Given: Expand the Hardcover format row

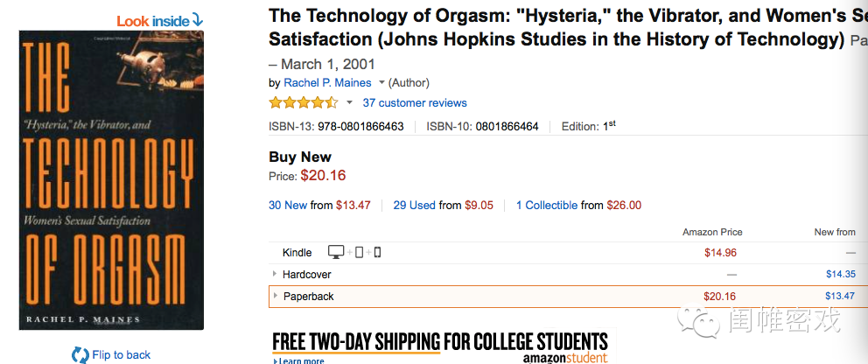Looking at the screenshot, I should [x=275, y=274].
